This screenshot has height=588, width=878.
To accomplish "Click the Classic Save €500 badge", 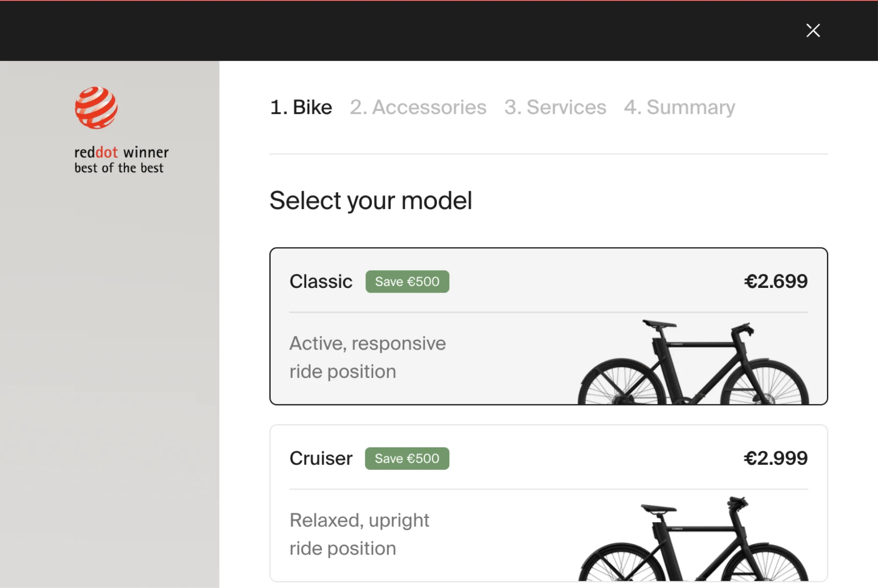I will coord(407,282).
